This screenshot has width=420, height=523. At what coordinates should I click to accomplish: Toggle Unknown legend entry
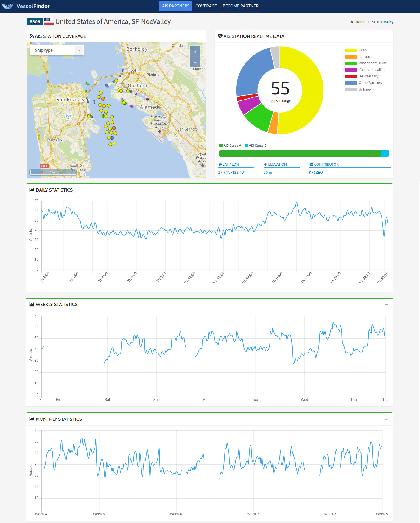pos(359,89)
